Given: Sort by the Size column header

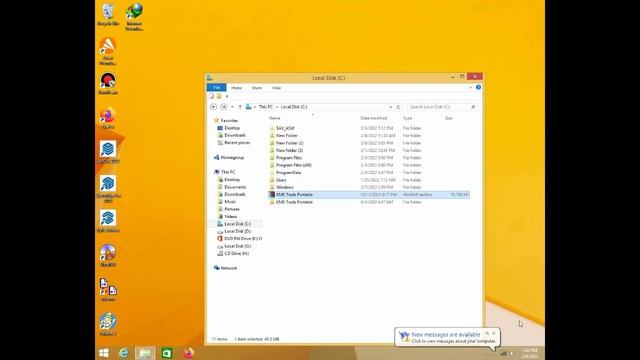Looking at the screenshot, I should coord(448,118).
